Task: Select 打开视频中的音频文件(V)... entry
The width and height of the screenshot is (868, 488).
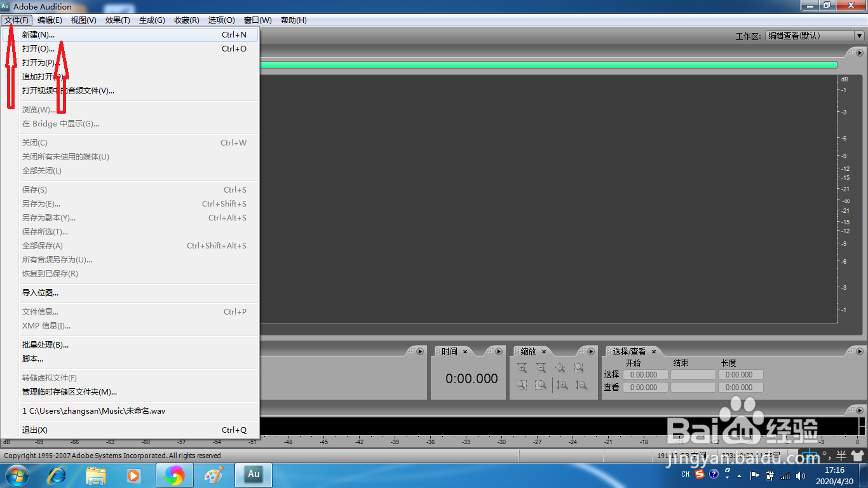Action: tap(130, 91)
